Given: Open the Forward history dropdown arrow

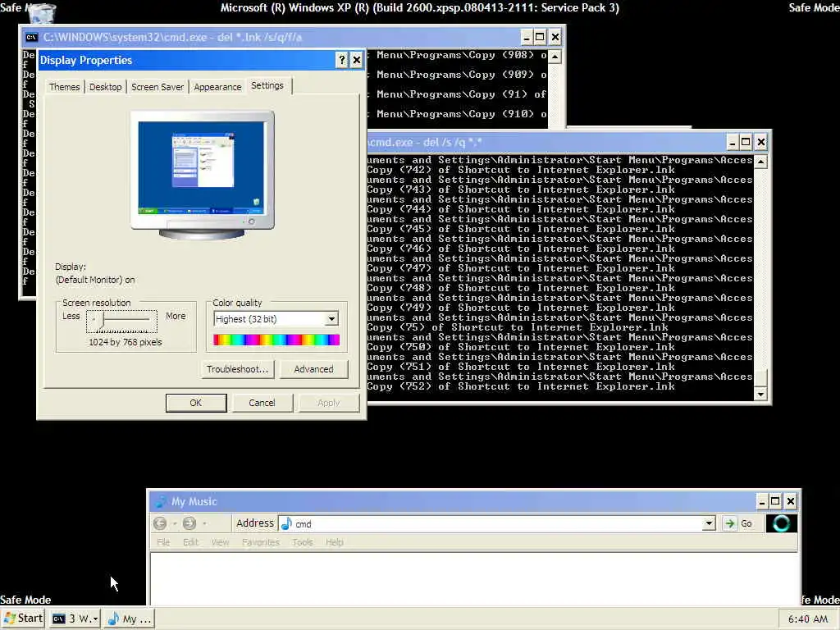Looking at the screenshot, I should 204,524.
